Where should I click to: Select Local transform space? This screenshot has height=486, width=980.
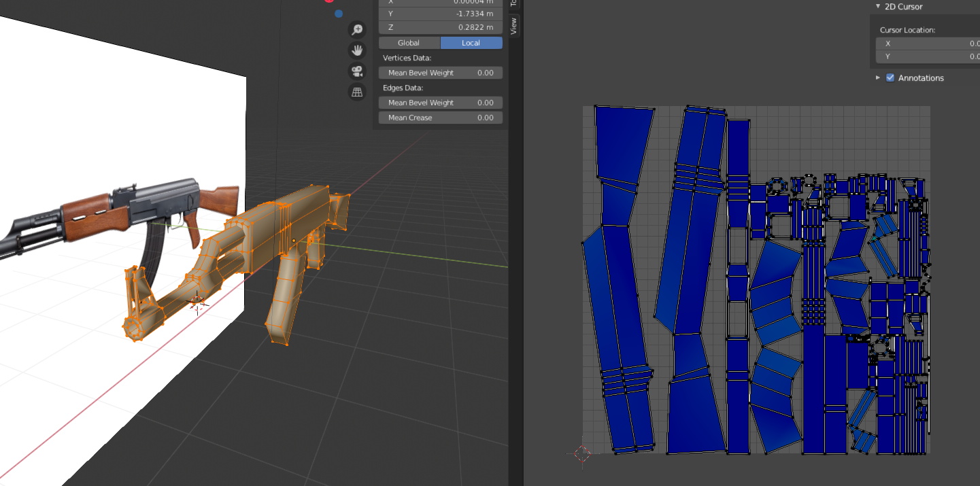pyautogui.click(x=471, y=43)
